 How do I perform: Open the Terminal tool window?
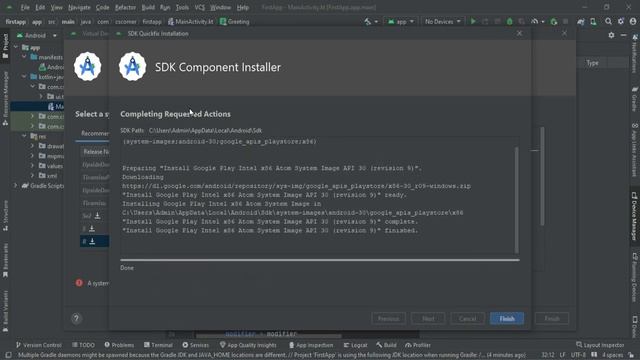(158, 345)
